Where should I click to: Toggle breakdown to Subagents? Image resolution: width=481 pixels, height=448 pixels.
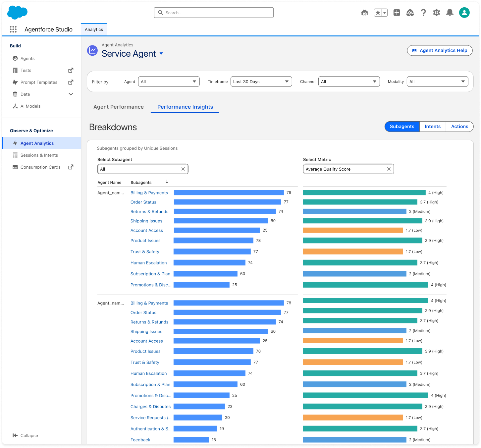tap(402, 127)
